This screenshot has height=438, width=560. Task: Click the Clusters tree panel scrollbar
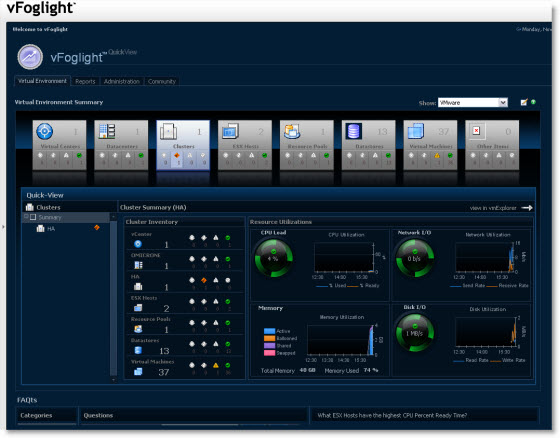pos(114,298)
